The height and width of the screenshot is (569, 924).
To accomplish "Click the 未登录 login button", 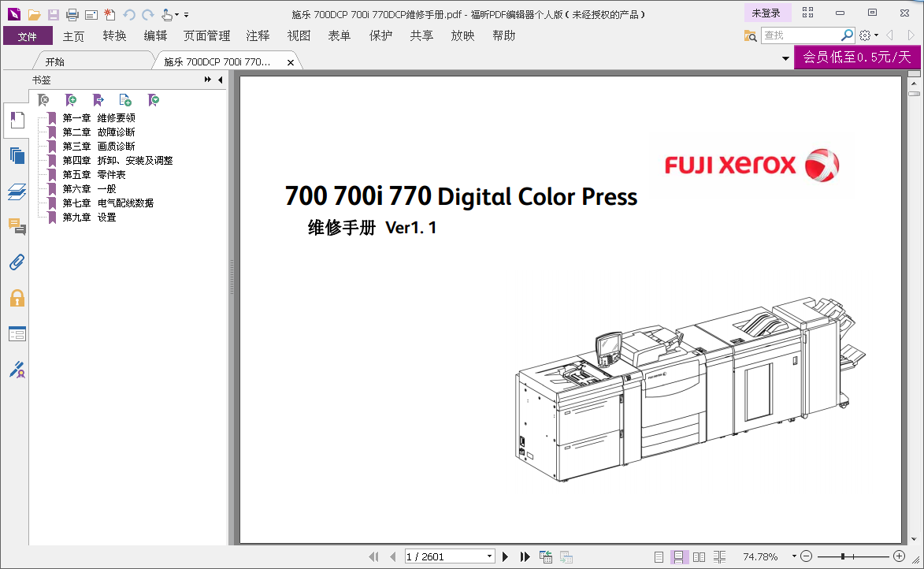I will [766, 13].
